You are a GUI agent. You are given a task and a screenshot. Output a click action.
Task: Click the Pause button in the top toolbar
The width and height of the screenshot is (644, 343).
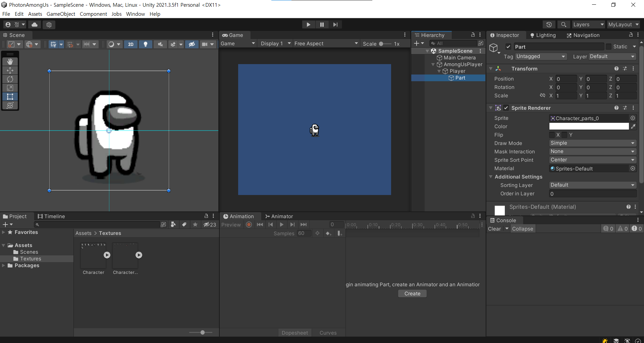pos(322,24)
